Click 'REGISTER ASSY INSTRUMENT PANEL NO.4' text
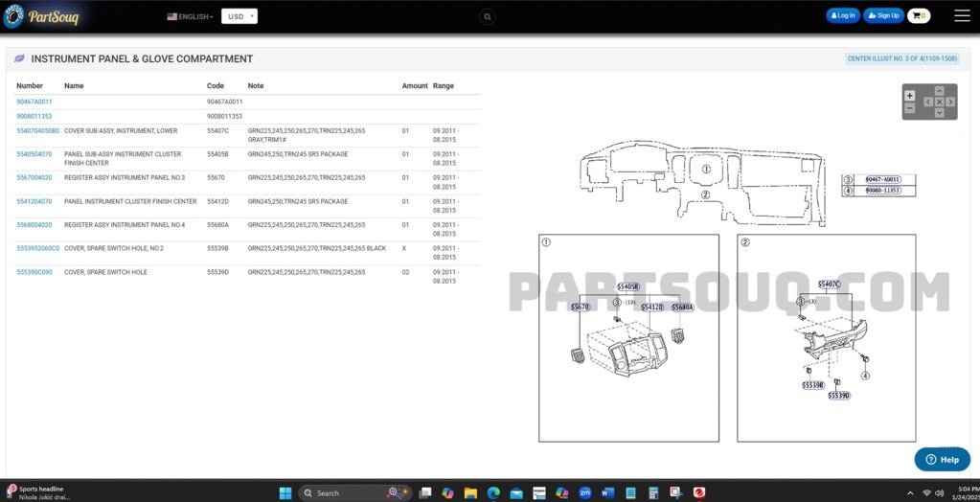Viewport: 980px width, 502px height. coord(125,224)
